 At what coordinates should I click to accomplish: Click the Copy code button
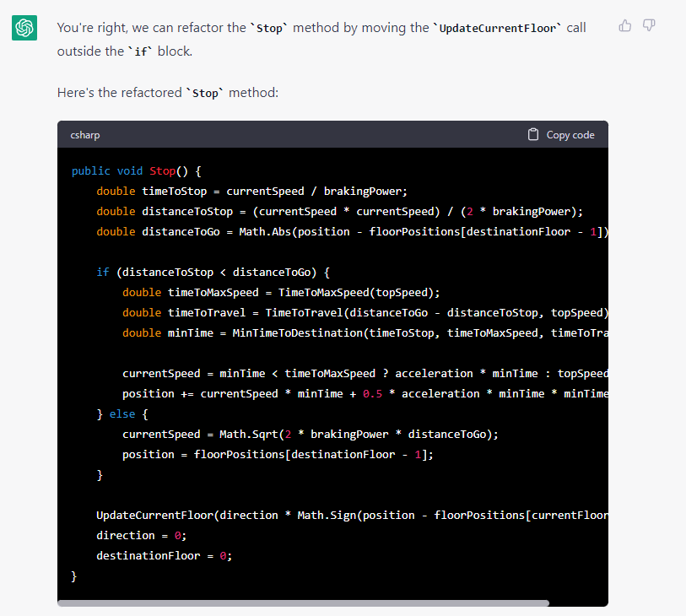click(x=561, y=134)
